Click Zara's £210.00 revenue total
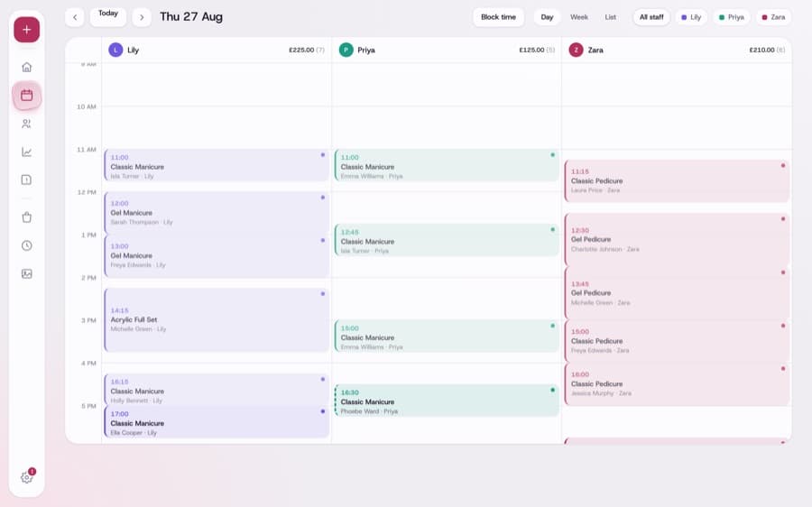Screen dimensions: 812x507 (761, 50)
